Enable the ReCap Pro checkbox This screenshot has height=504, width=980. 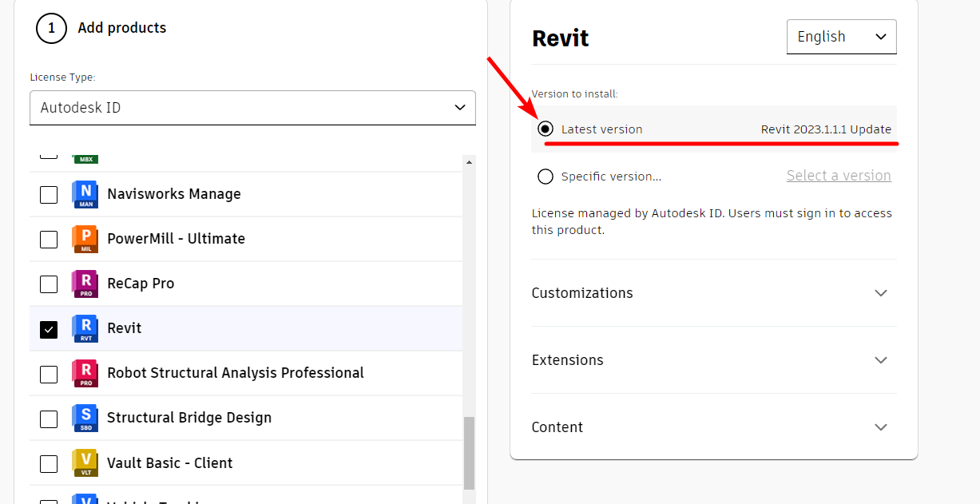pos(49,284)
